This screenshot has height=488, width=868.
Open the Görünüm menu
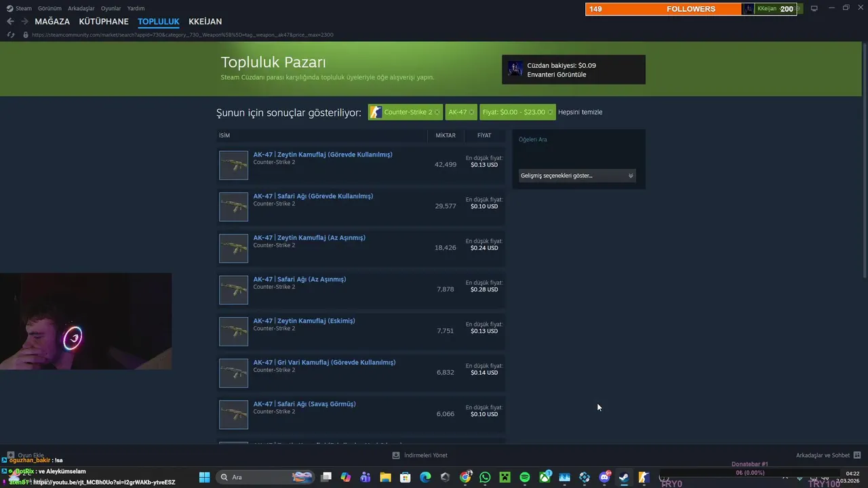point(50,8)
